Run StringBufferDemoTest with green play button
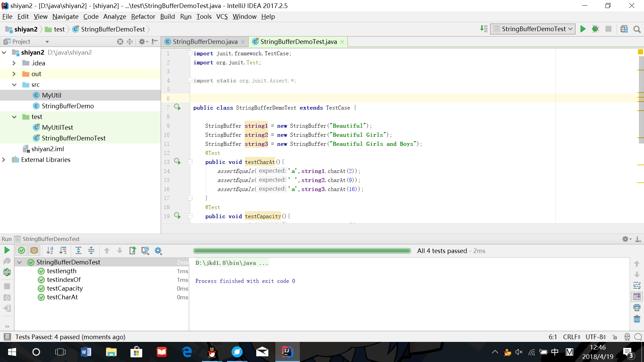Screen dimensions: 644x362 click(583, 29)
